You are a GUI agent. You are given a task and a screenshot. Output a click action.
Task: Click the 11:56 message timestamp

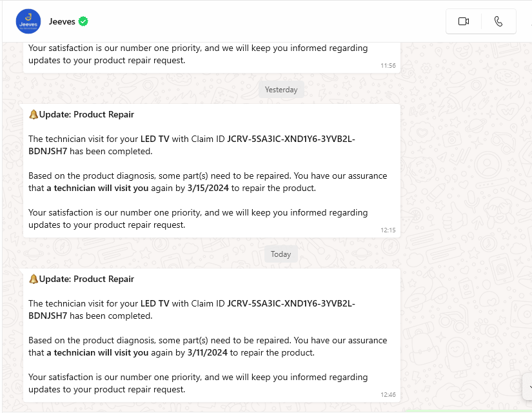click(x=388, y=65)
